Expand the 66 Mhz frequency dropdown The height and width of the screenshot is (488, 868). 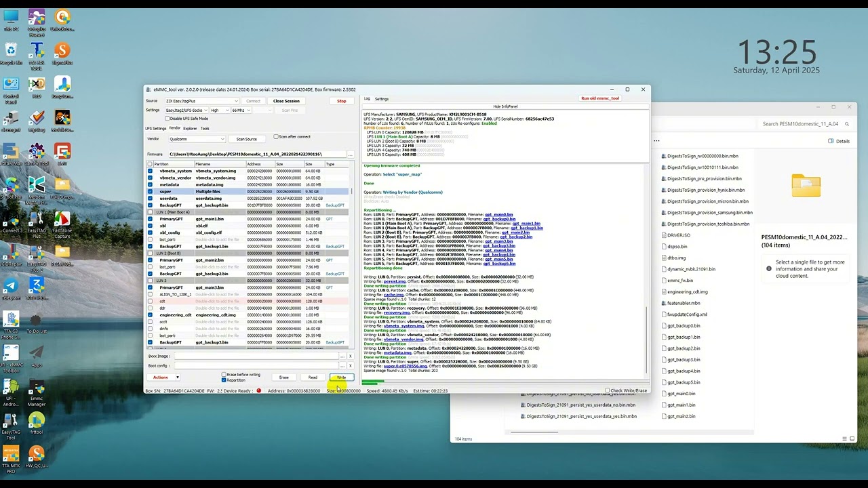(x=241, y=110)
